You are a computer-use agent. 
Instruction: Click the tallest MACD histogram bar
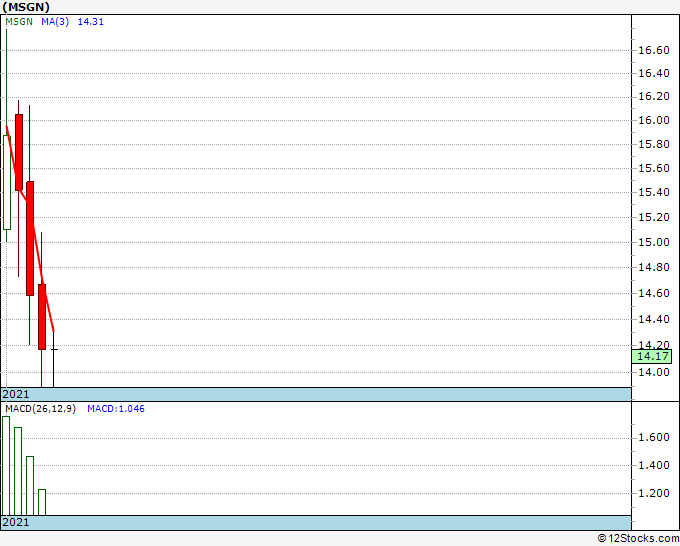tap(6, 466)
